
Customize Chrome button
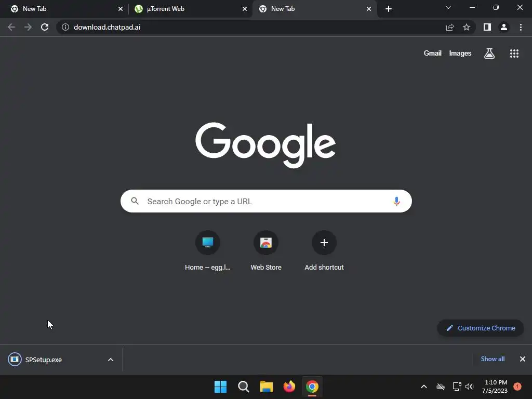click(x=481, y=328)
